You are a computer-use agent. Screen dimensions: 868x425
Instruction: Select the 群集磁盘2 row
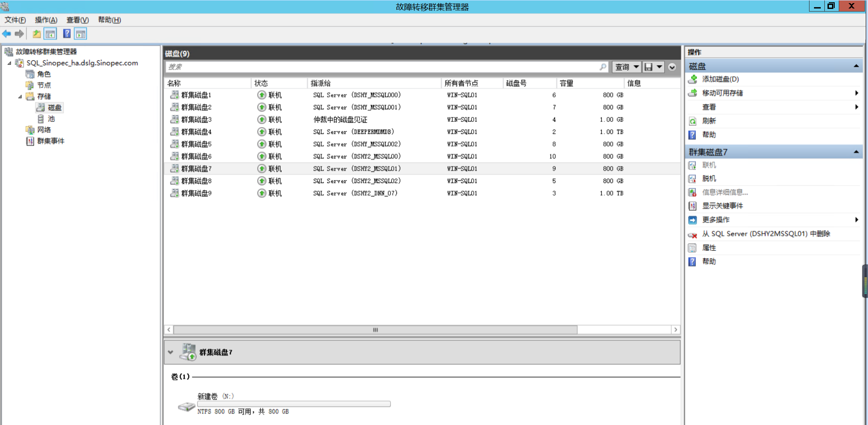click(422, 107)
